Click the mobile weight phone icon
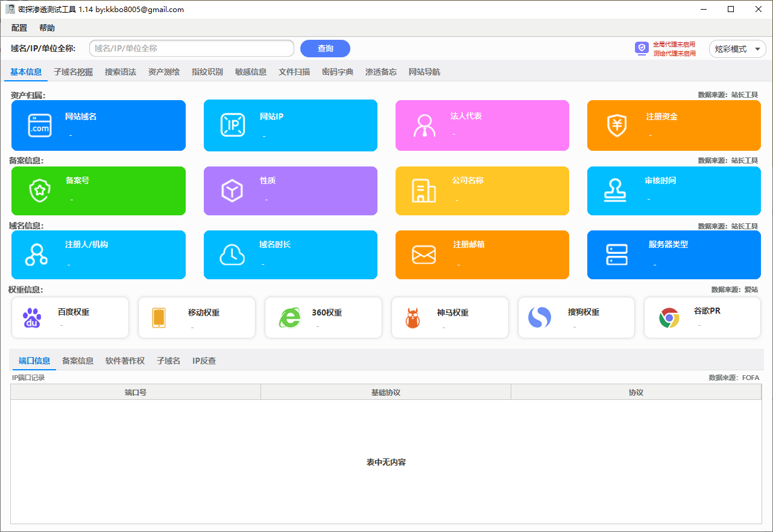The height and width of the screenshot is (532, 773). point(159,317)
